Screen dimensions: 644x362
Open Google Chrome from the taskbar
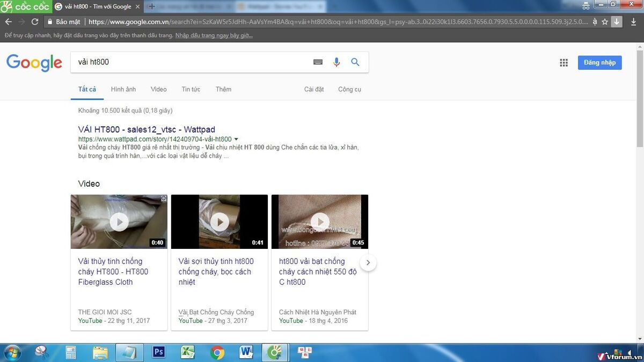point(217,352)
